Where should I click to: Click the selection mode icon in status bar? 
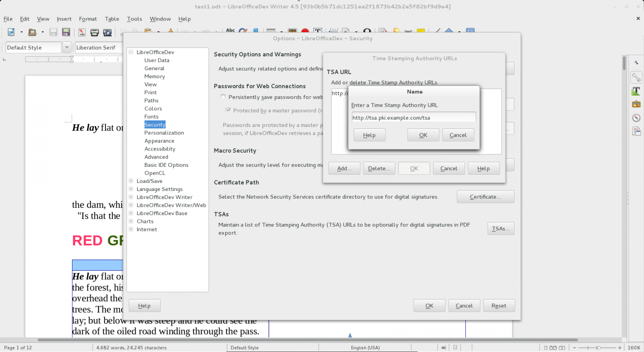coord(444,348)
